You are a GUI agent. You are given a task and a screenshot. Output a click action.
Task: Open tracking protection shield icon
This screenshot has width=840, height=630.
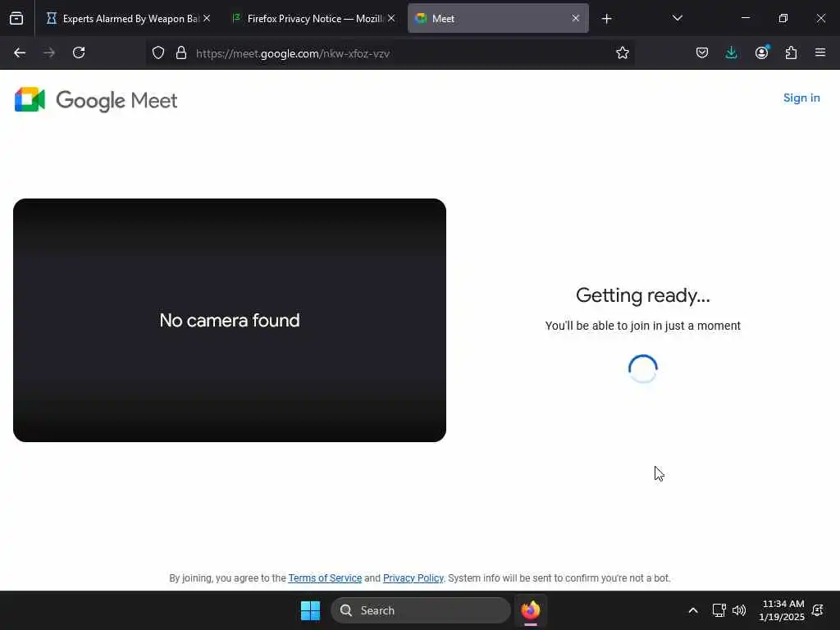(x=158, y=52)
